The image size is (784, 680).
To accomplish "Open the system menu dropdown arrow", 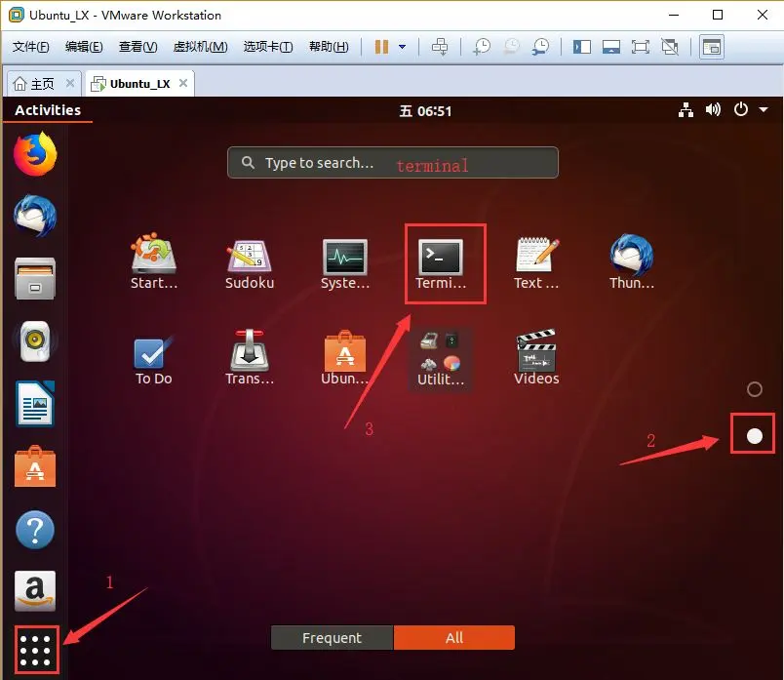I will pyautogui.click(x=763, y=109).
